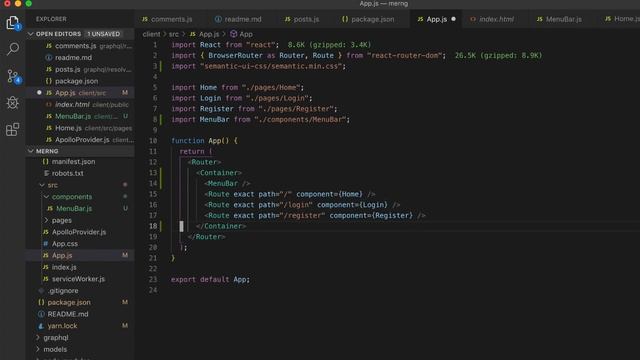Select App.js client/src in Open Editors
Viewport: 640px width, 360px height.
point(80,93)
